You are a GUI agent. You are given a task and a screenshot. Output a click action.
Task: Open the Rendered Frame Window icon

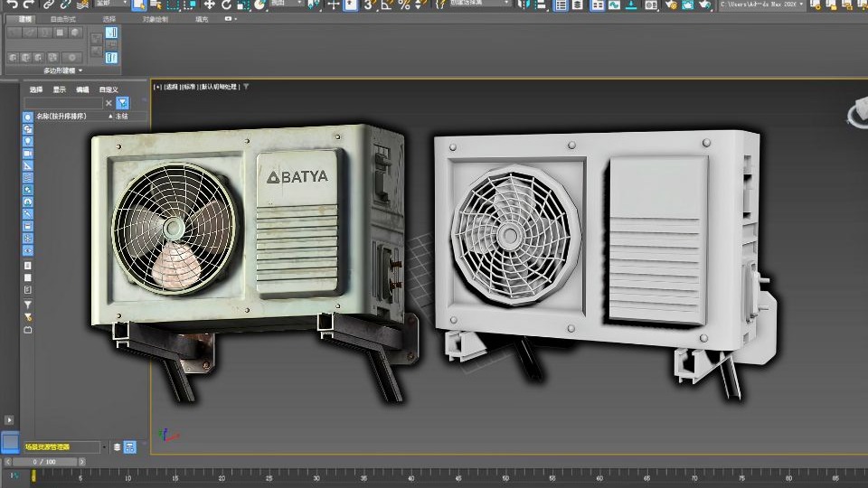(687, 5)
